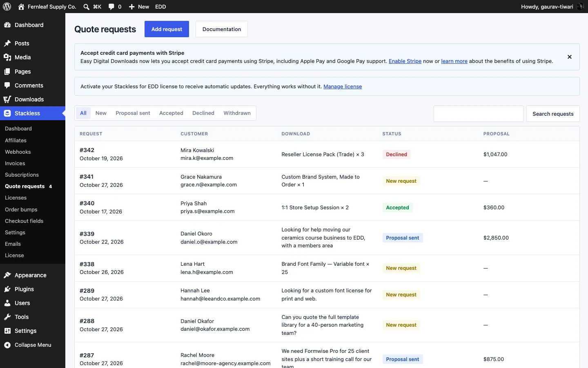
Task: Follow the Enable Stripe link
Action: click(405, 61)
